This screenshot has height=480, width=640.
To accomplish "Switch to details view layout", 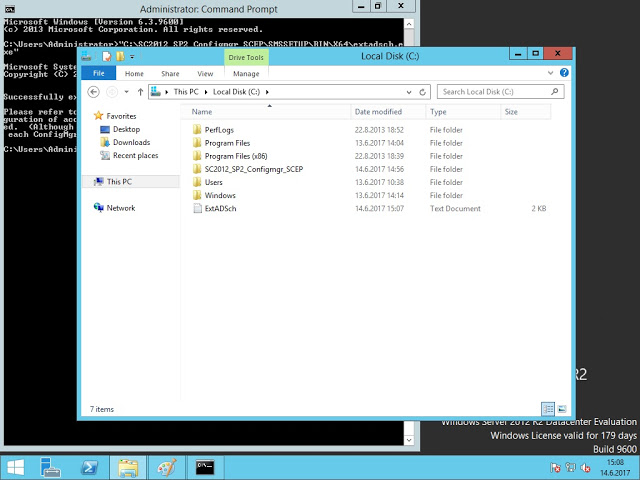I will [x=548, y=409].
